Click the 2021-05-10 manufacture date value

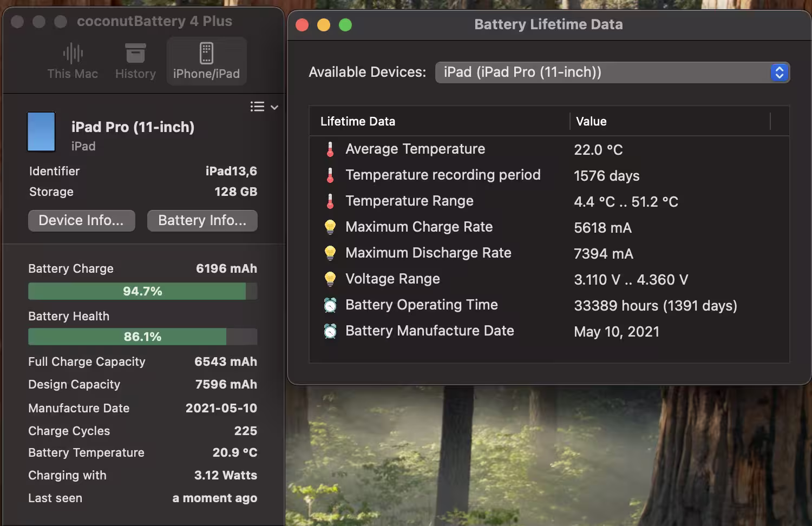pyautogui.click(x=221, y=408)
